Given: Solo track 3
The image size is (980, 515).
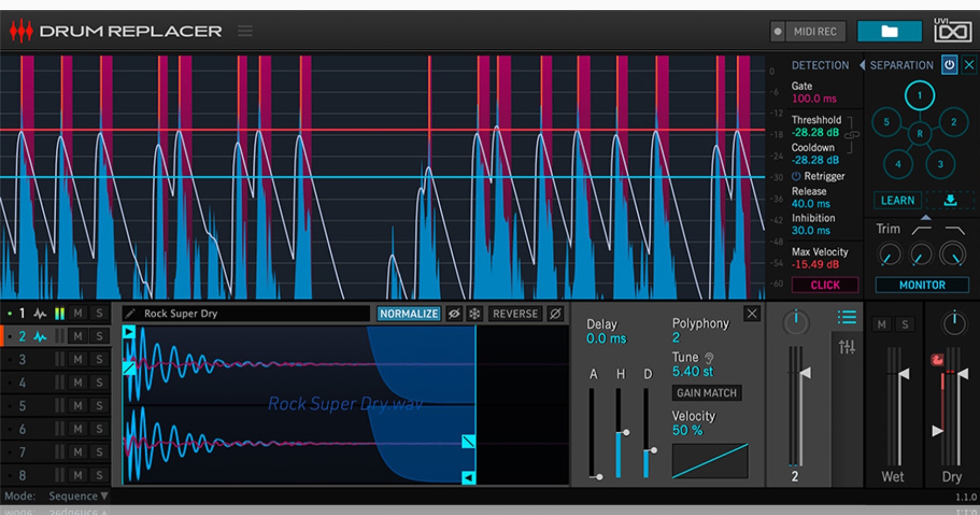Looking at the screenshot, I should [x=99, y=360].
